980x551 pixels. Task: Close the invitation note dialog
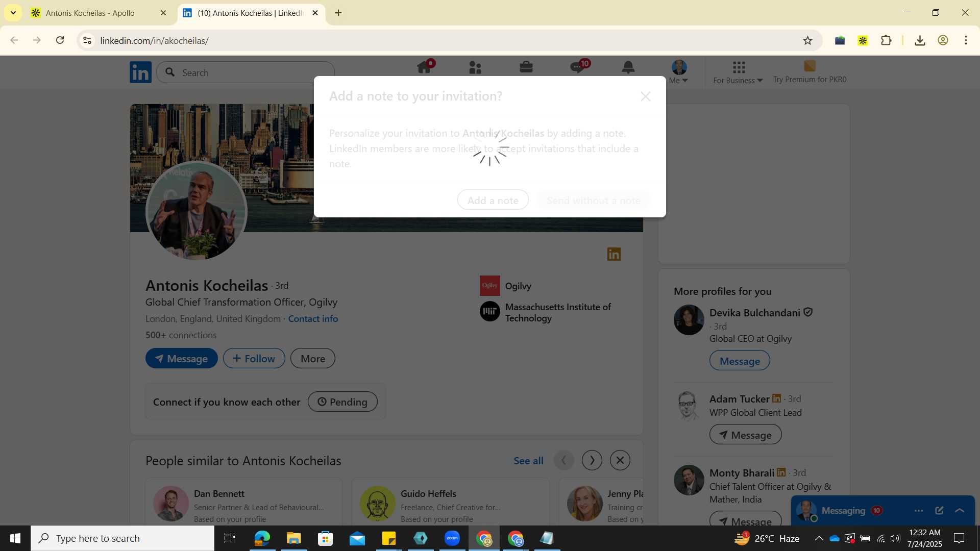coord(646,96)
